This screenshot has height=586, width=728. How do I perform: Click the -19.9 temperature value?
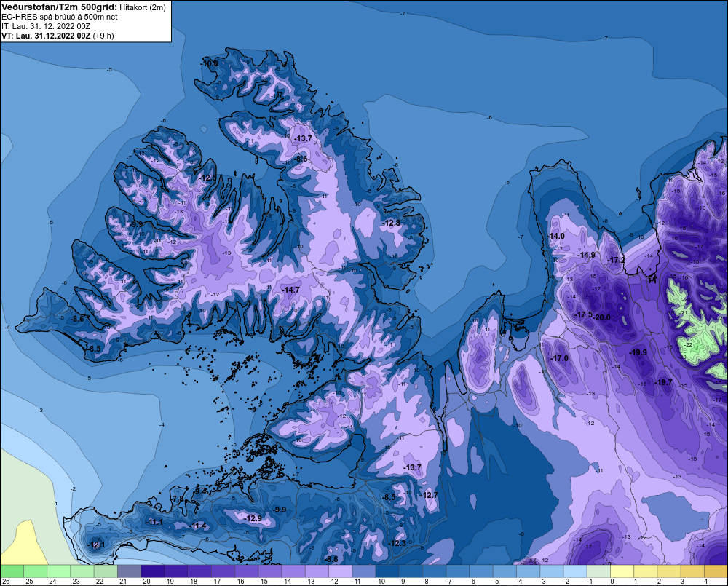click(638, 352)
